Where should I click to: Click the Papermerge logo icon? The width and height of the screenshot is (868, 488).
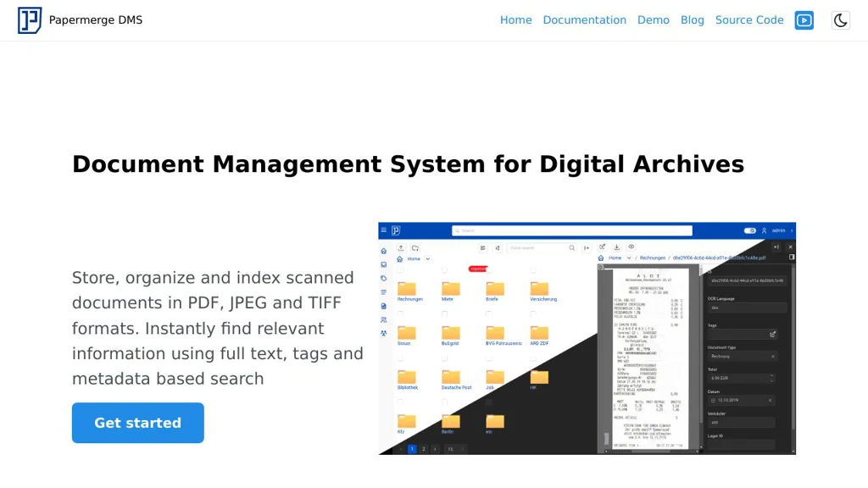point(28,19)
